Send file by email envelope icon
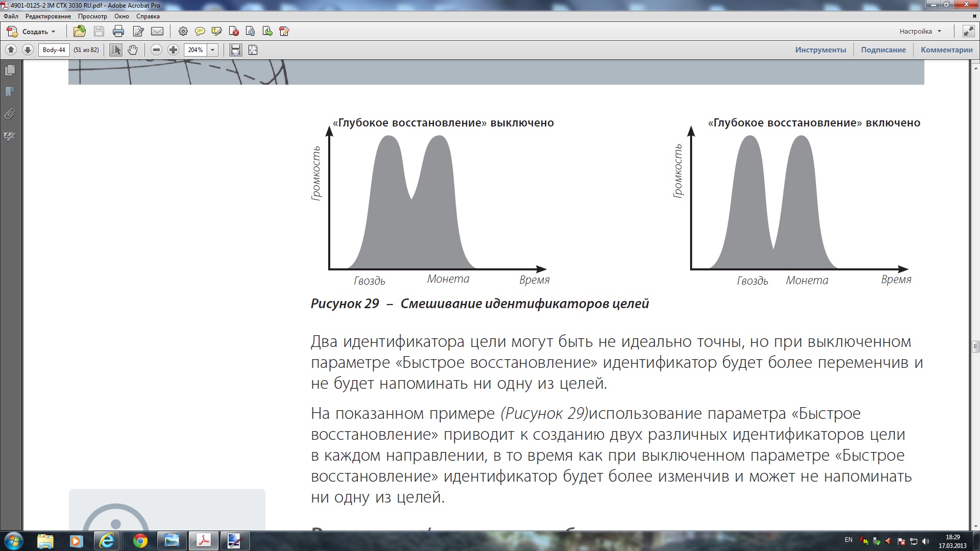The width and height of the screenshot is (980, 551). (158, 32)
